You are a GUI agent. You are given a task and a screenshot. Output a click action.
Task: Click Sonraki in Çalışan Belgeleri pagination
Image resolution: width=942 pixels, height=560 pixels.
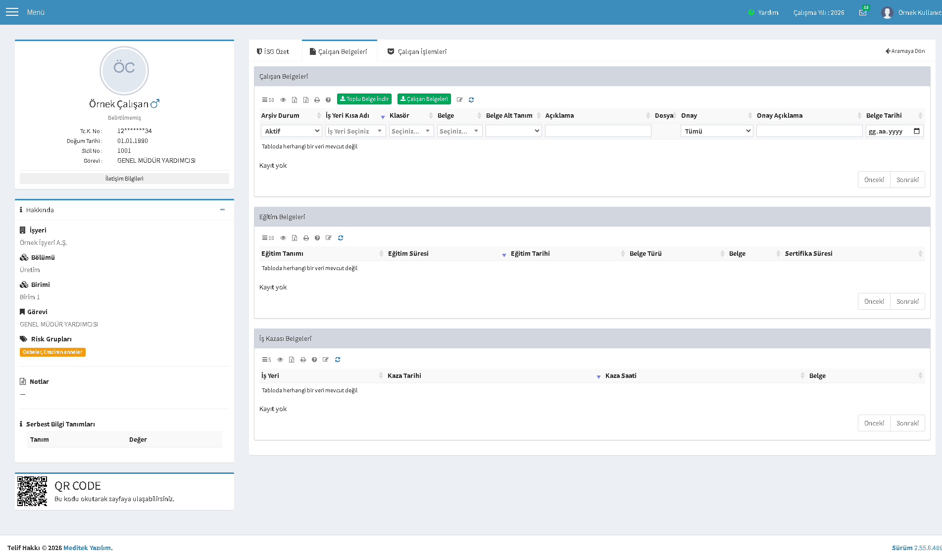tap(907, 180)
